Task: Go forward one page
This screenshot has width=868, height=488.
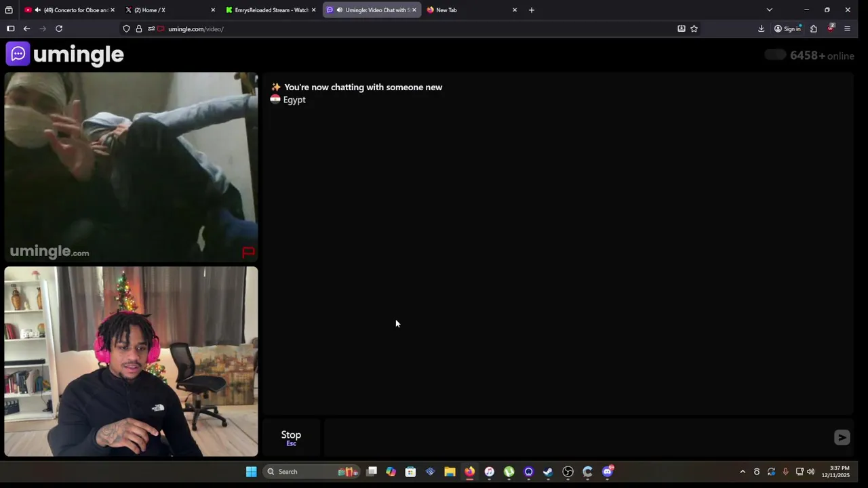Action: [43, 28]
